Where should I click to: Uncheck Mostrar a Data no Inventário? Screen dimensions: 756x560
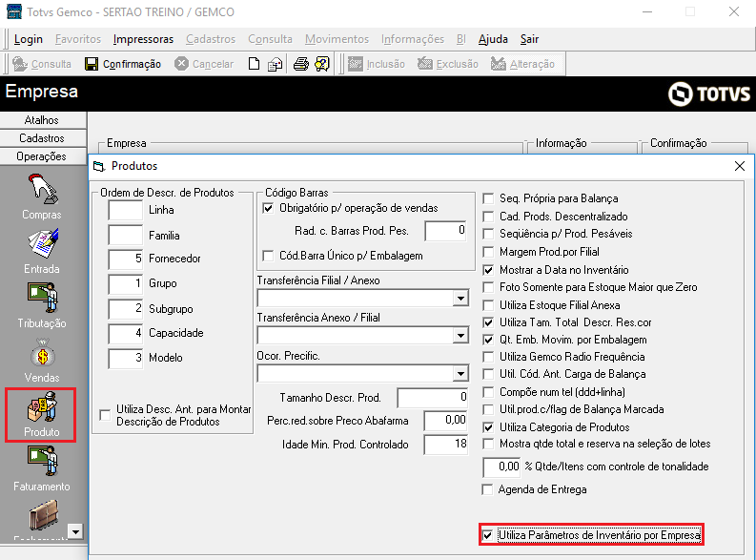pos(488,270)
